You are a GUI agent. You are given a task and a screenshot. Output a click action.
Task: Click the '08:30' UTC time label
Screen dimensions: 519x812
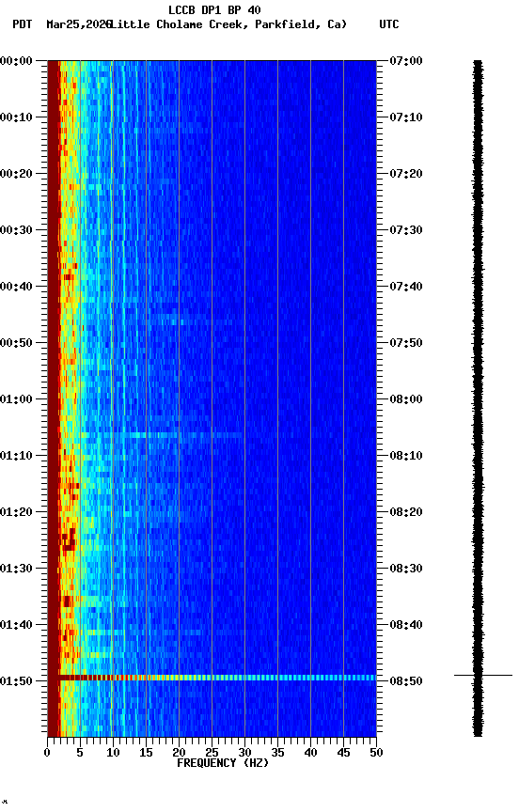click(406, 570)
